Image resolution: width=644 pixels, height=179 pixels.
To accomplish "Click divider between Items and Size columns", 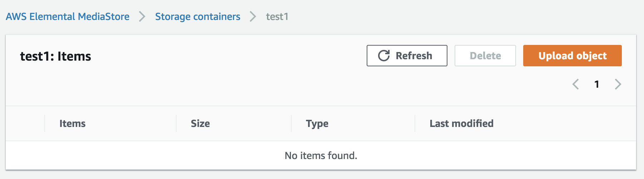I will (x=176, y=123).
